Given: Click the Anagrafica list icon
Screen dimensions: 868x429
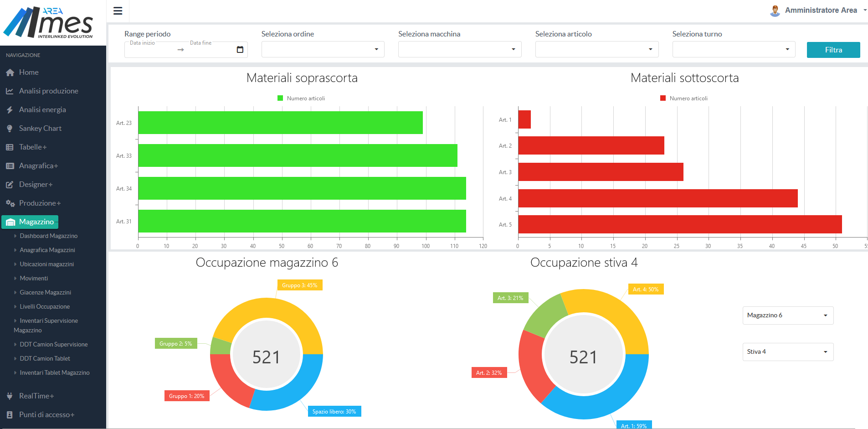Looking at the screenshot, I should tap(10, 166).
